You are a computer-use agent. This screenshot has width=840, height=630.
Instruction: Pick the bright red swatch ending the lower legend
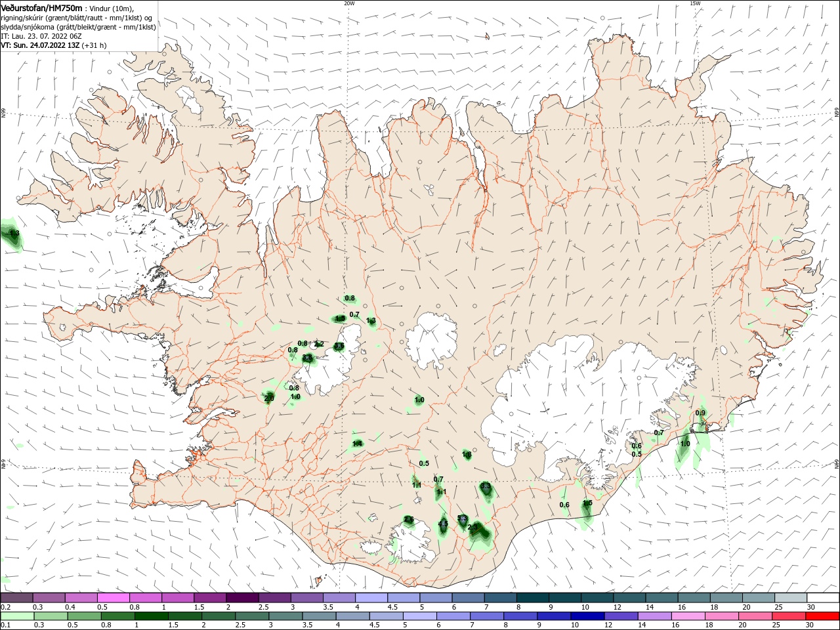click(823, 616)
